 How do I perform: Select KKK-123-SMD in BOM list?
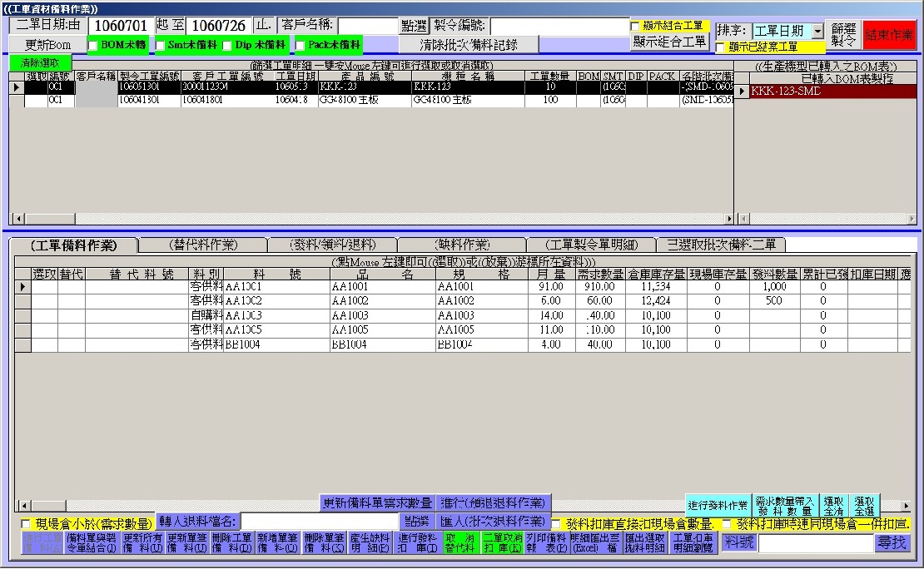(832, 92)
